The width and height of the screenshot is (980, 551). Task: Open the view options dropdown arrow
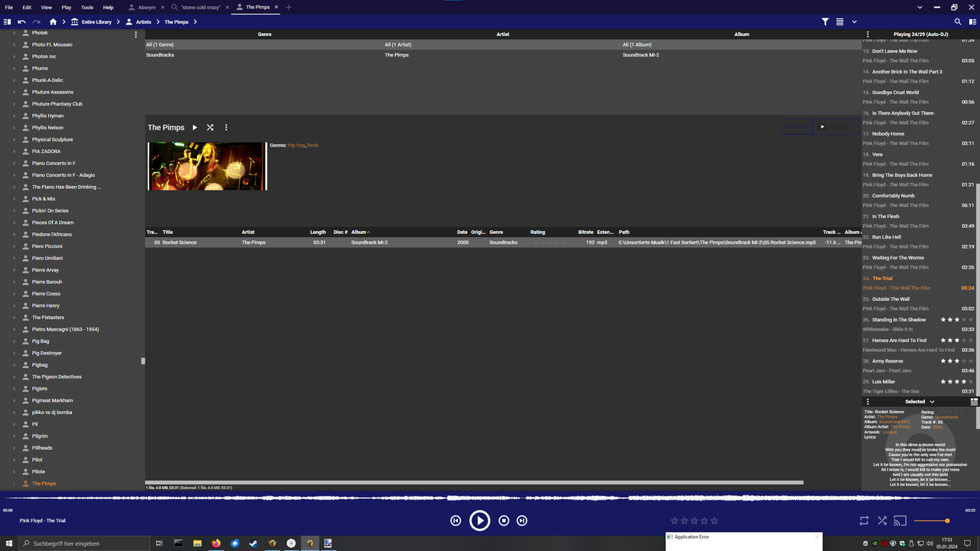(x=854, y=22)
